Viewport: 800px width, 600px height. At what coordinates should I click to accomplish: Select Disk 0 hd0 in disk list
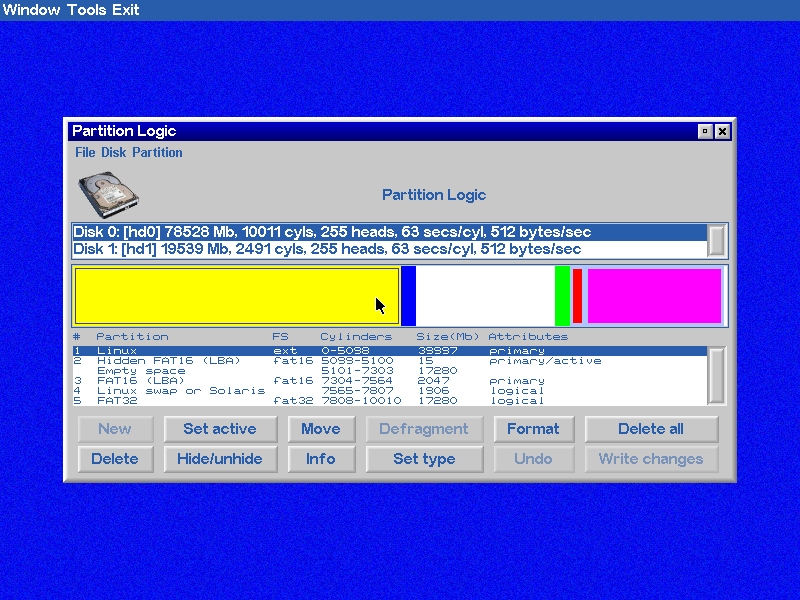[x=390, y=232]
